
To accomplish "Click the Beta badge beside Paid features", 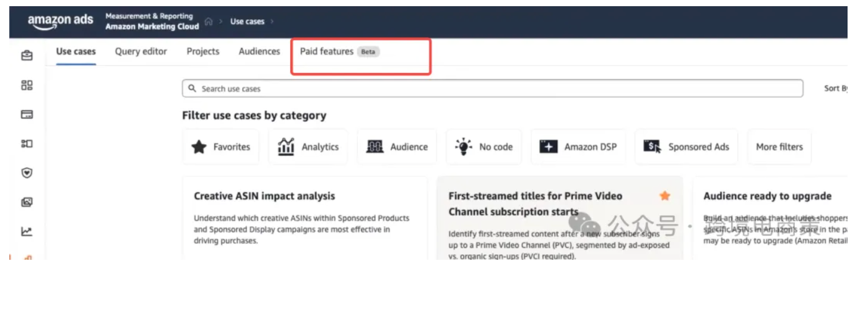I will 368,52.
